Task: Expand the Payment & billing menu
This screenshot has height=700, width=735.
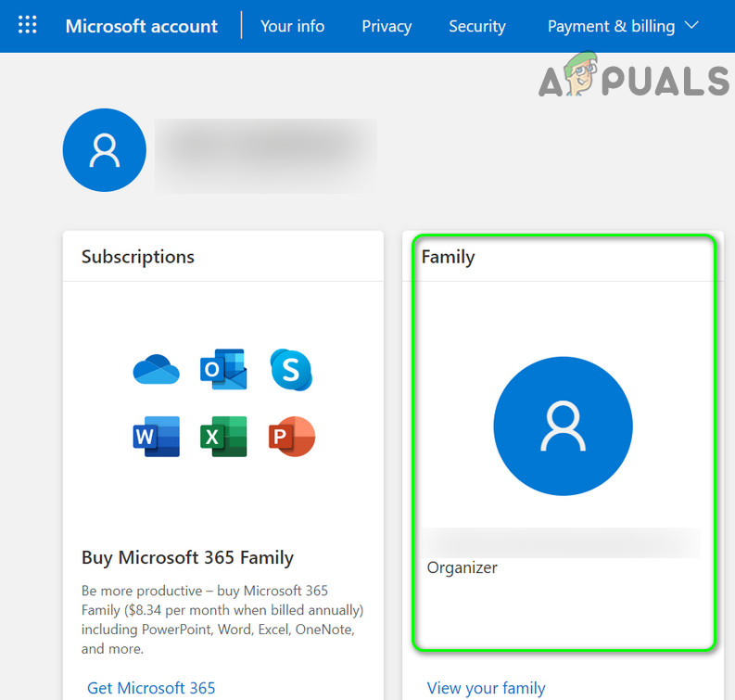Action: click(623, 26)
